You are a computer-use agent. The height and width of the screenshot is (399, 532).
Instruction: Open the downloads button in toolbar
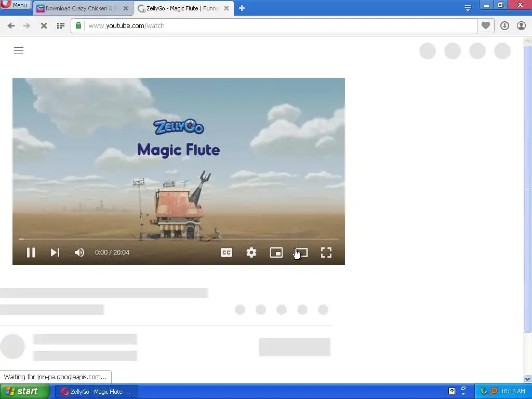(x=504, y=26)
